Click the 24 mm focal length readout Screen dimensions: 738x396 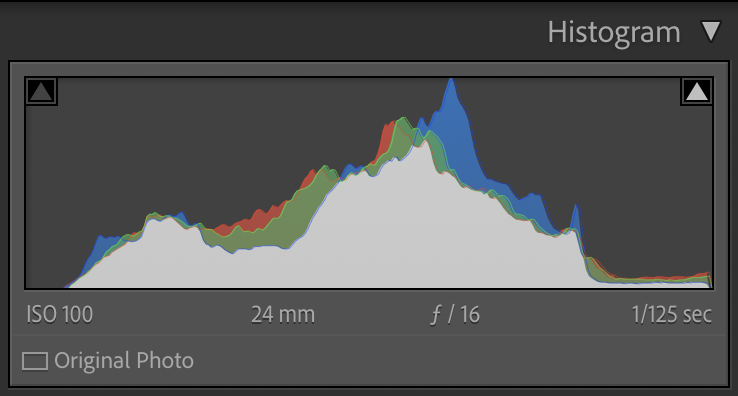(283, 315)
